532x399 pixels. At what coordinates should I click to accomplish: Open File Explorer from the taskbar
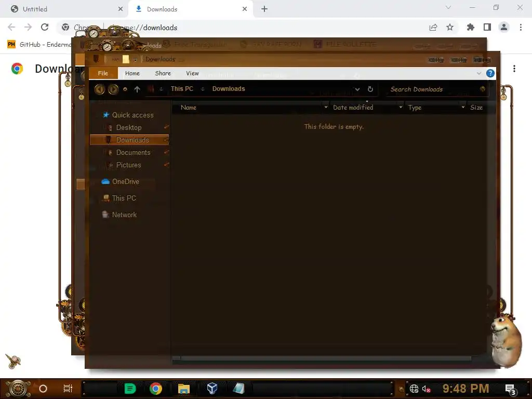coord(183,389)
